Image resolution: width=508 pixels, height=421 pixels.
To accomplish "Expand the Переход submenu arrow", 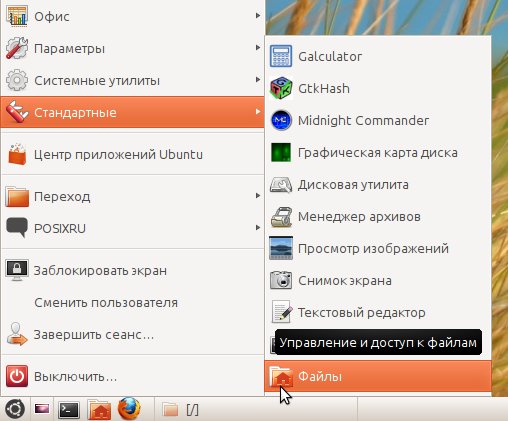I will tap(258, 196).
